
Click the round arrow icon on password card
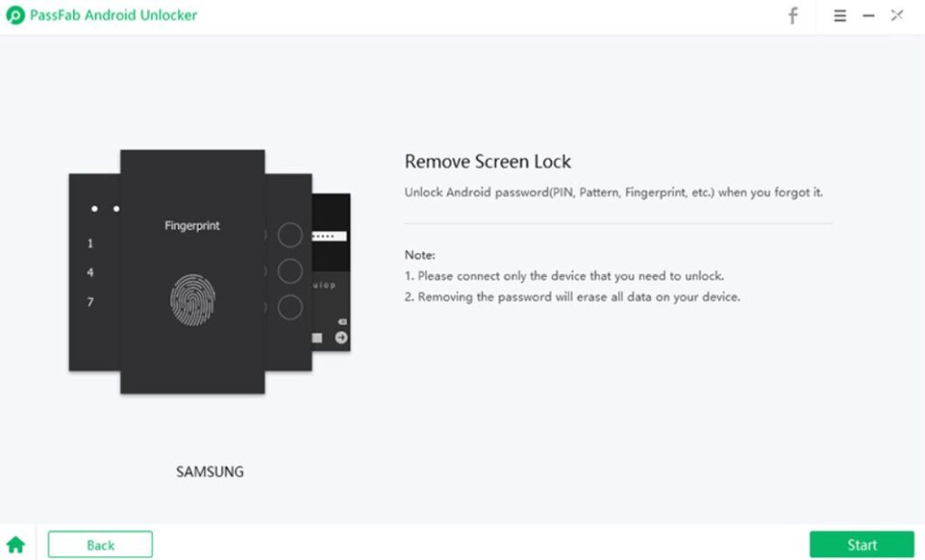click(341, 338)
